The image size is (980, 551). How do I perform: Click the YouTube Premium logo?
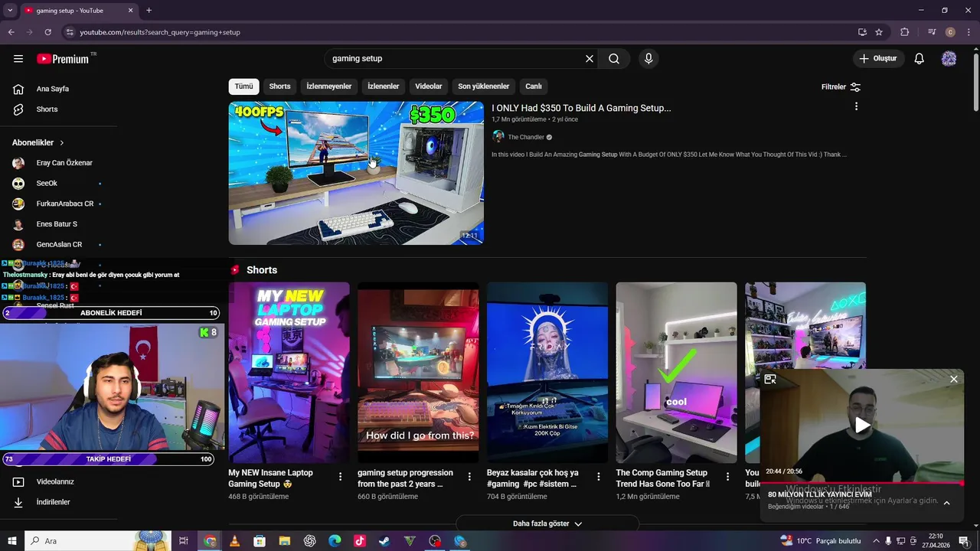tap(64, 59)
